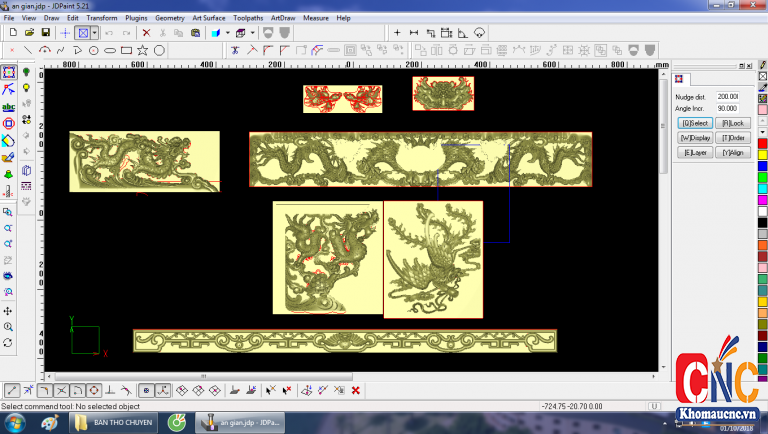Expand the view mode dropdown arrow
The image size is (768, 434).
coord(95,33)
